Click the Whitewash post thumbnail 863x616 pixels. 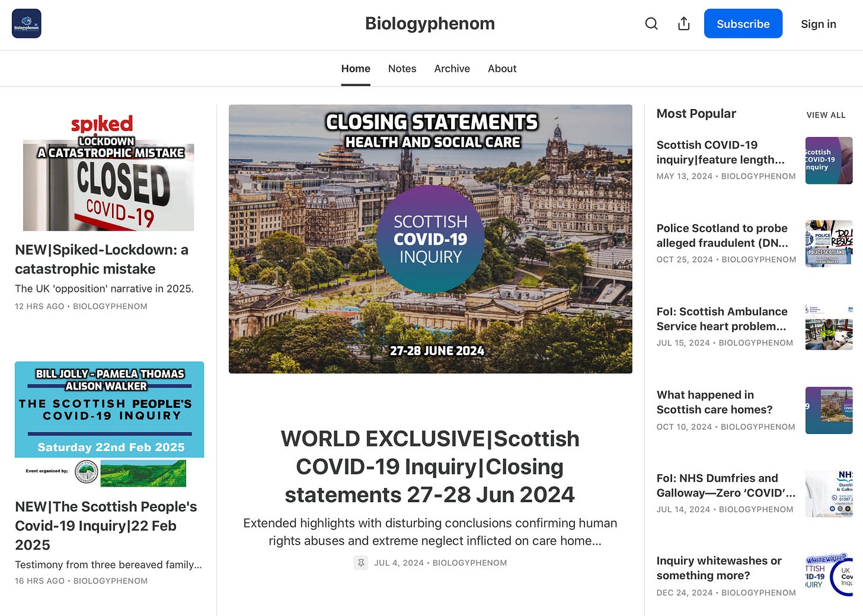pyautogui.click(x=829, y=575)
